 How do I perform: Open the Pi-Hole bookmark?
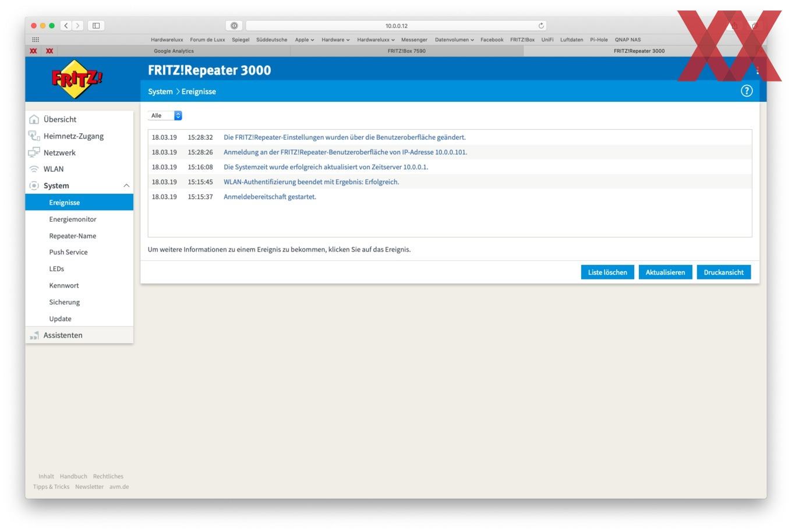point(599,40)
